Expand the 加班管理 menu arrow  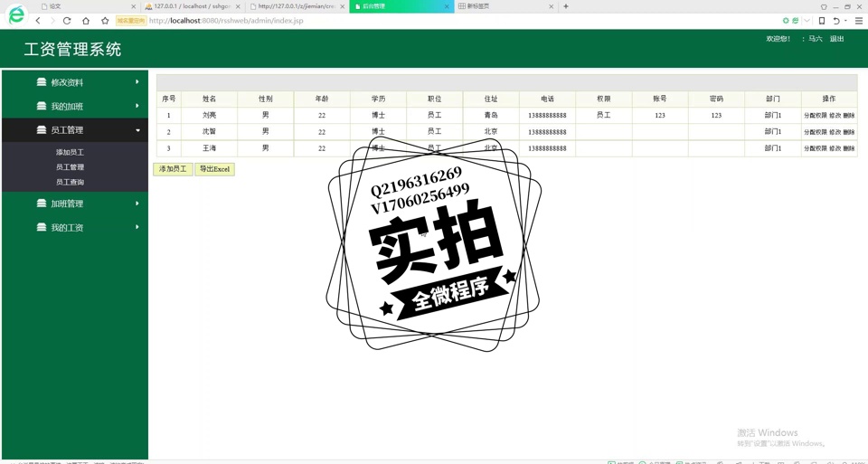point(137,204)
